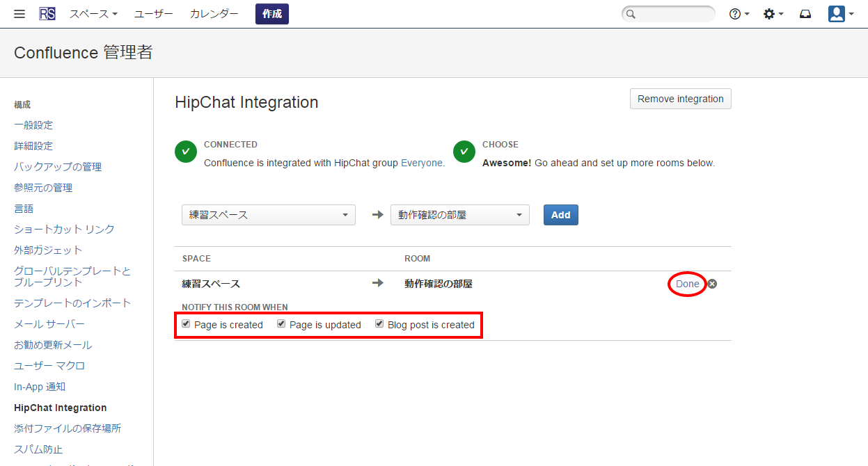Open the カレンダー menu item
The width and height of the screenshot is (868, 466).
(214, 14)
